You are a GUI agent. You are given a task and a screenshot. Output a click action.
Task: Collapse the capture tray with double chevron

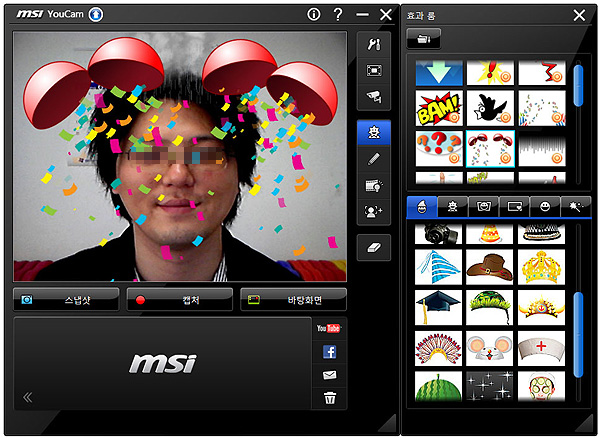[x=27, y=397]
